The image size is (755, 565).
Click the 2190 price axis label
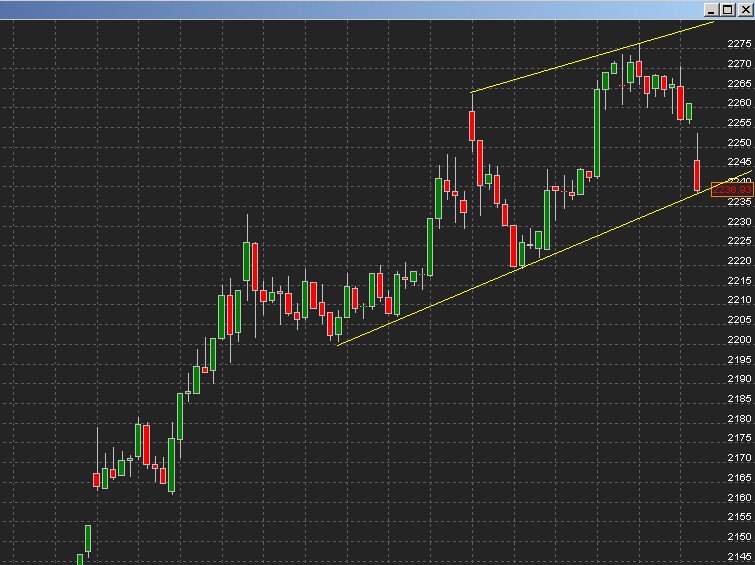739,379
